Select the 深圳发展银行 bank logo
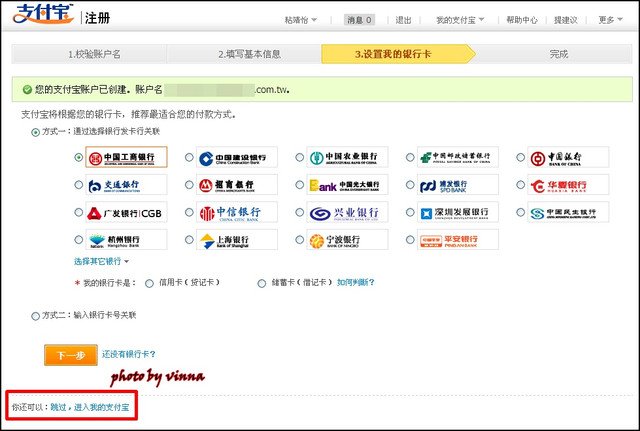The height and width of the screenshot is (431, 640). tap(458, 212)
